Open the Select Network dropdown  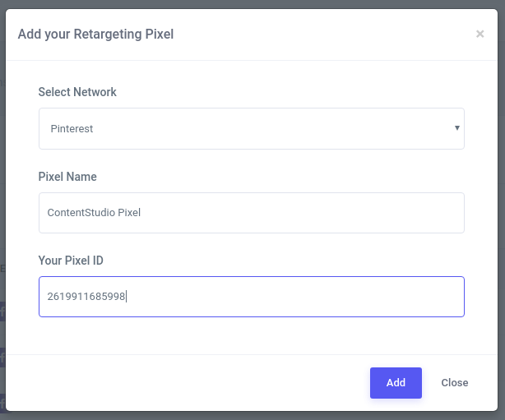coord(251,128)
